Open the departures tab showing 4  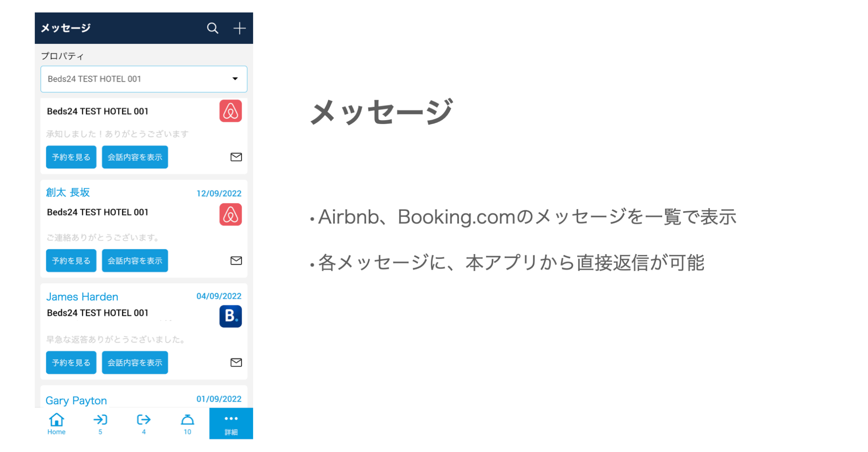click(144, 423)
